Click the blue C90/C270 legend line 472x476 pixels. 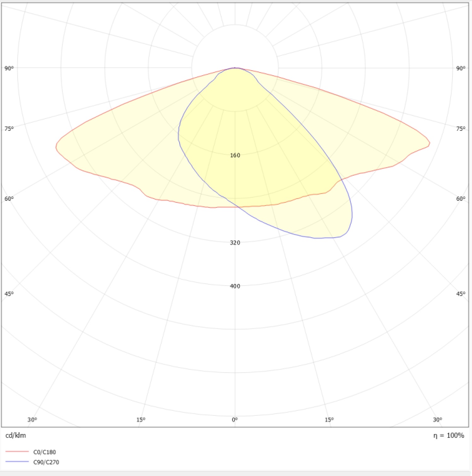pos(17,462)
